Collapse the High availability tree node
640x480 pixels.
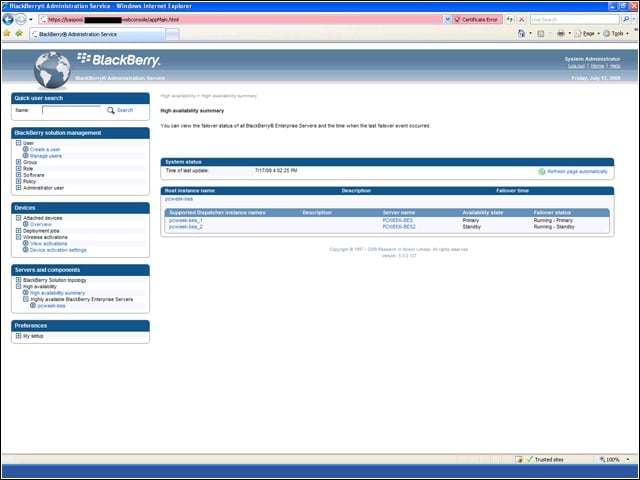click(18, 287)
